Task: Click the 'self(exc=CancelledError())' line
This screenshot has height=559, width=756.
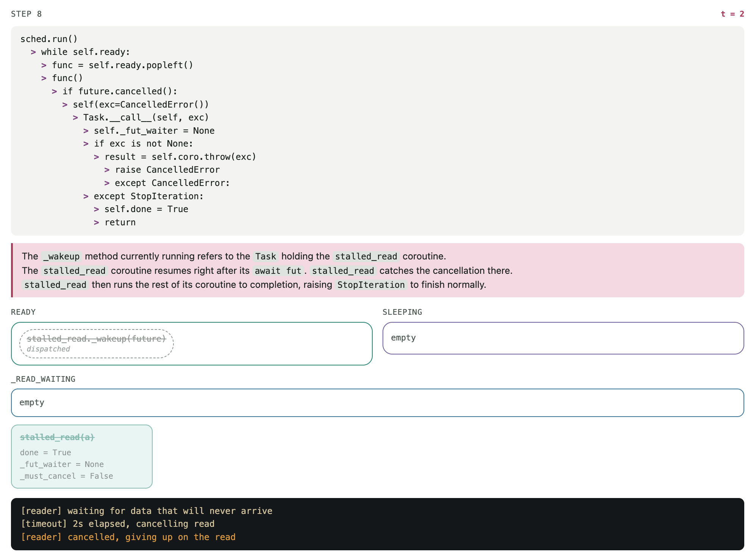Action: 141,105
